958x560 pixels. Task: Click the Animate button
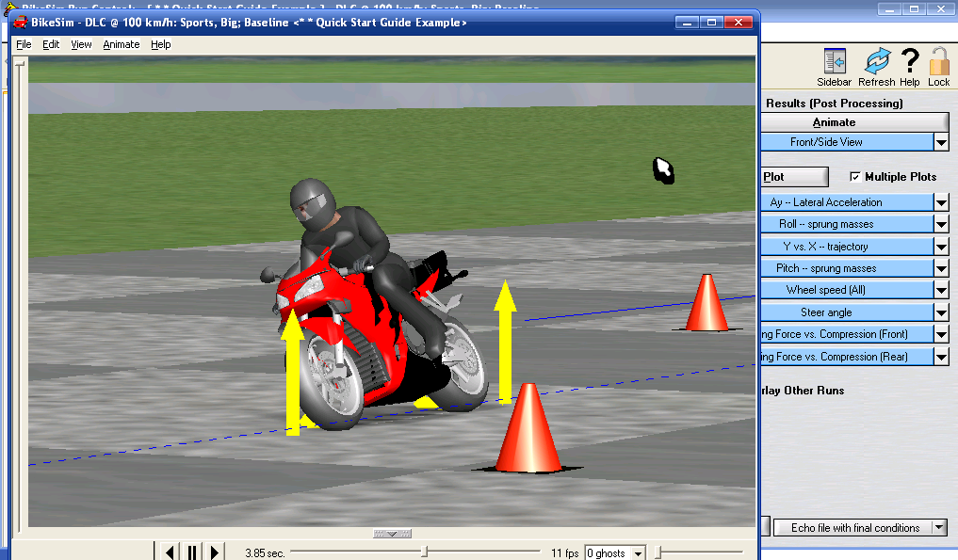(x=854, y=122)
